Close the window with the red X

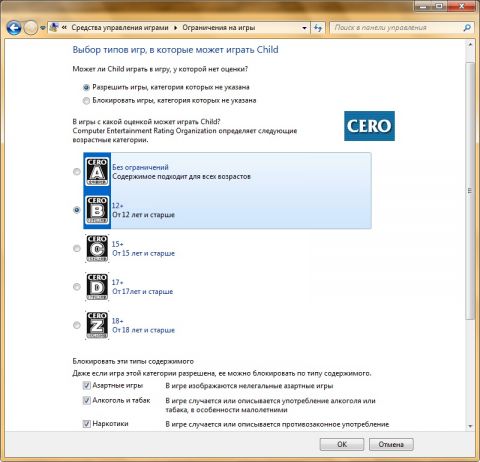coord(462,6)
